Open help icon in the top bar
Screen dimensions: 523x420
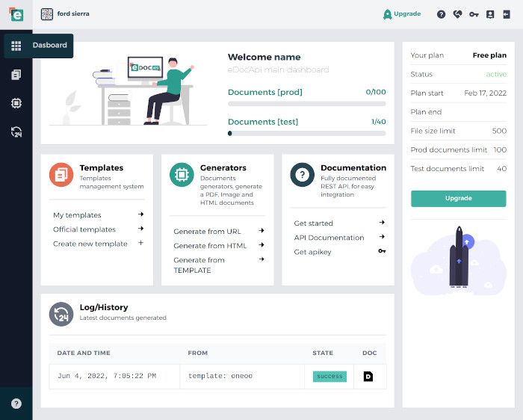441,14
